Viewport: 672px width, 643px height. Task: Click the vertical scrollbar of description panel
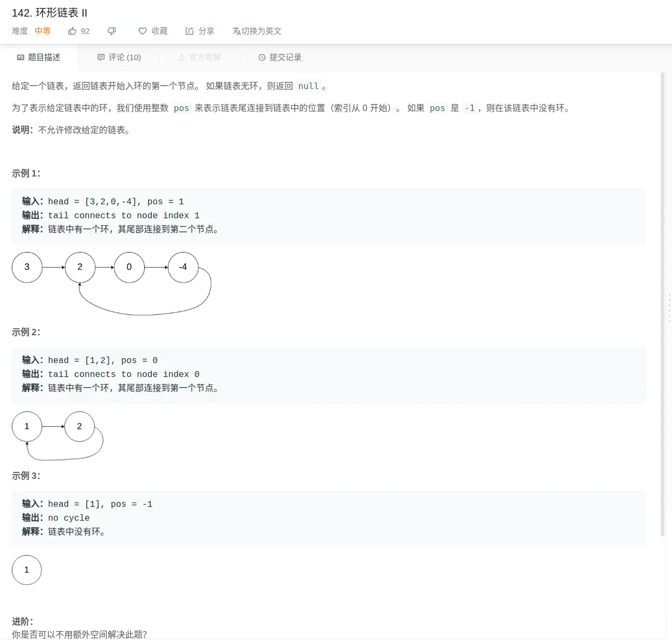pyautogui.click(x=662, y=304)
